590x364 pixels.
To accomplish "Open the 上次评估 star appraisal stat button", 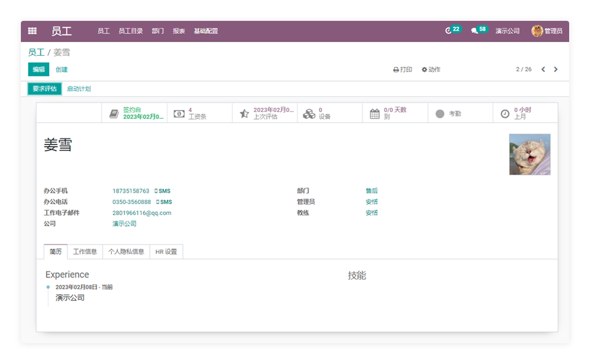I will 265,113.
